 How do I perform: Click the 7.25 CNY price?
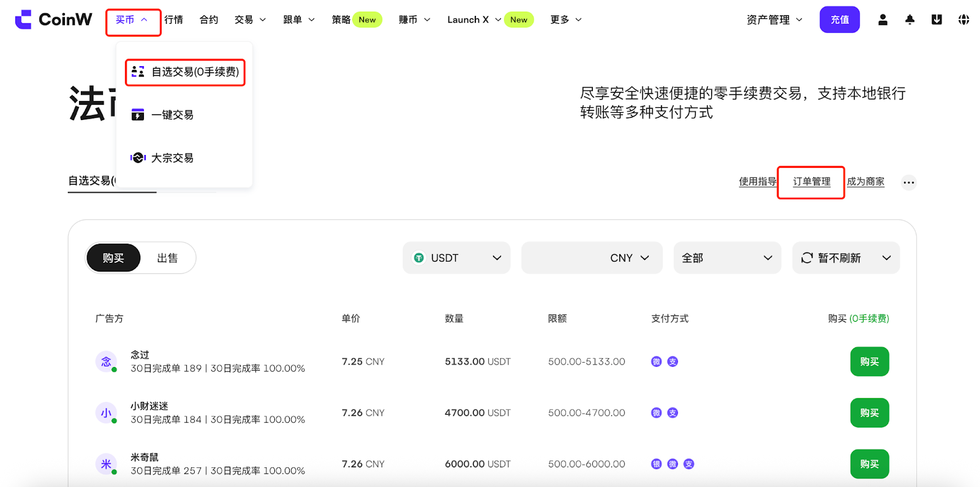tap(363, 361)
